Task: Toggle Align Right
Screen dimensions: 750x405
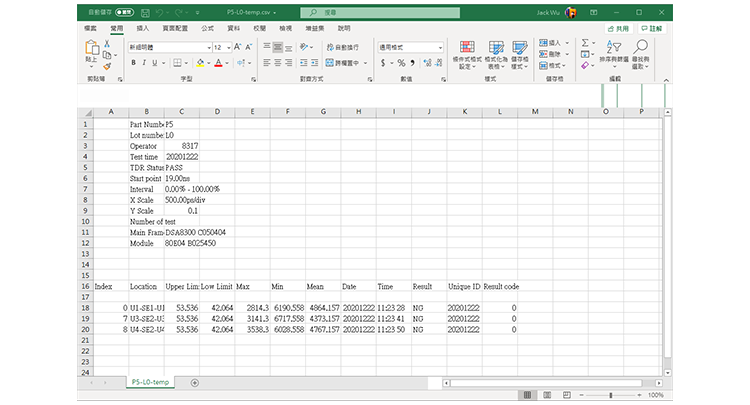Action: point(288,63)
